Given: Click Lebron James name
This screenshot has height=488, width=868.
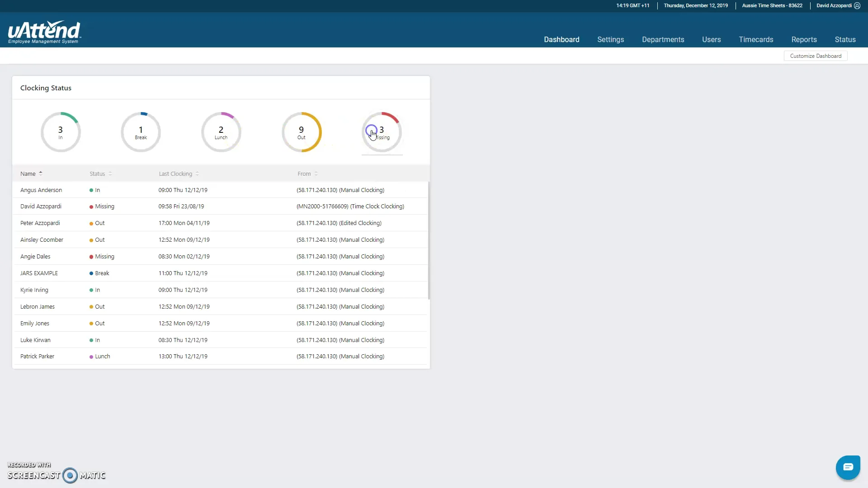Looking at the screenshot, I should [38, 306].
